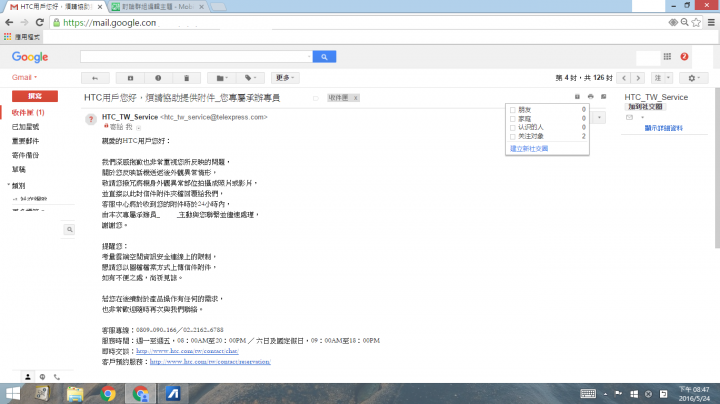Screen dimensions: 720x404
Task: Open the apps bookmarks shortcut
Action: (22, 37)
